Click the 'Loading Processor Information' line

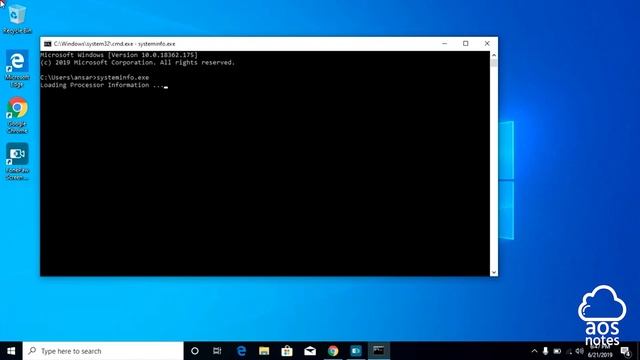(102, 85)
